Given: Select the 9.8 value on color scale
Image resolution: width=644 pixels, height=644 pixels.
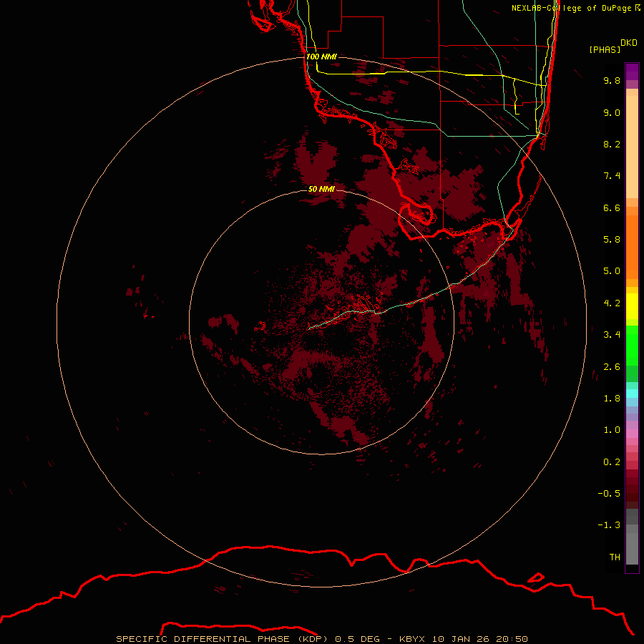Looking at the screenshot, I should tap(612, 80).
